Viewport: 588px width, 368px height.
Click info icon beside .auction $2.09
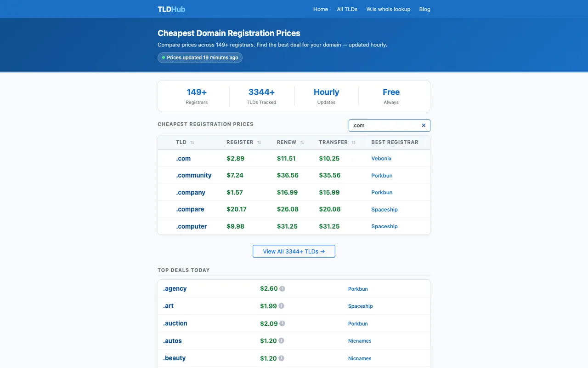point(282,323)
